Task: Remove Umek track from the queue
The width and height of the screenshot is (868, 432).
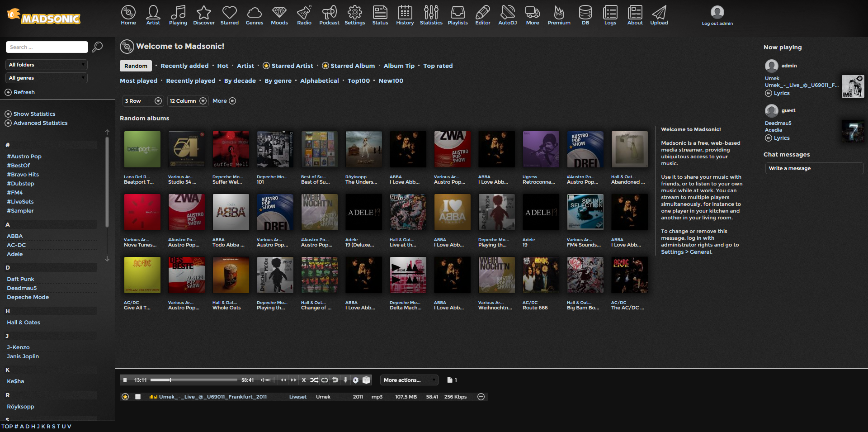Action: click(481, 397)
